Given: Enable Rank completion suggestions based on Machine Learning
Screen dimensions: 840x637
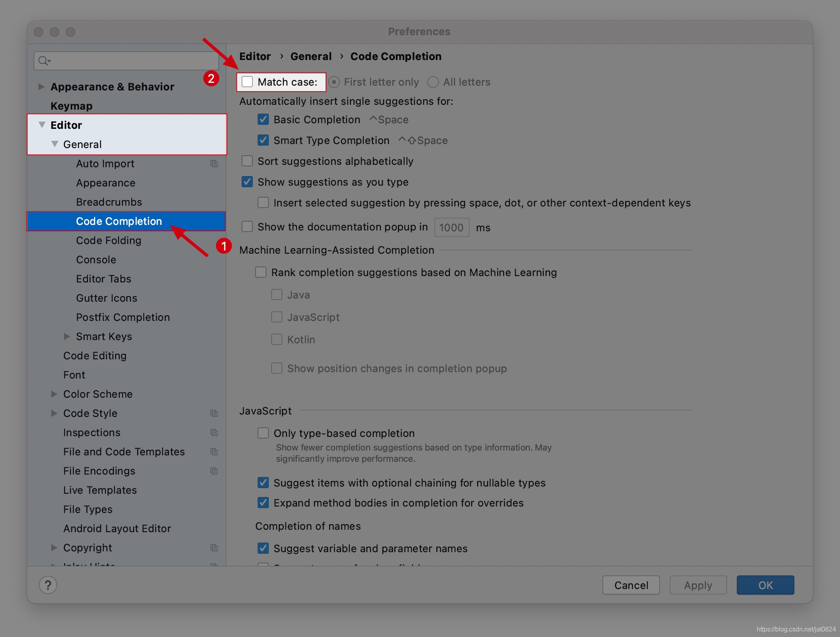Looking at the screenshot, I should tap(261, 272).
